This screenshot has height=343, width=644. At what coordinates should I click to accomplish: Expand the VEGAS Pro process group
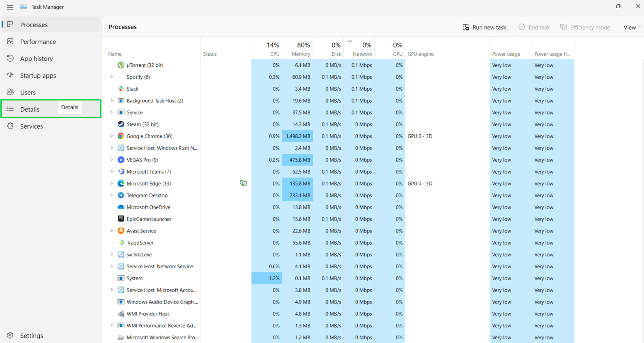coord(111,160)
